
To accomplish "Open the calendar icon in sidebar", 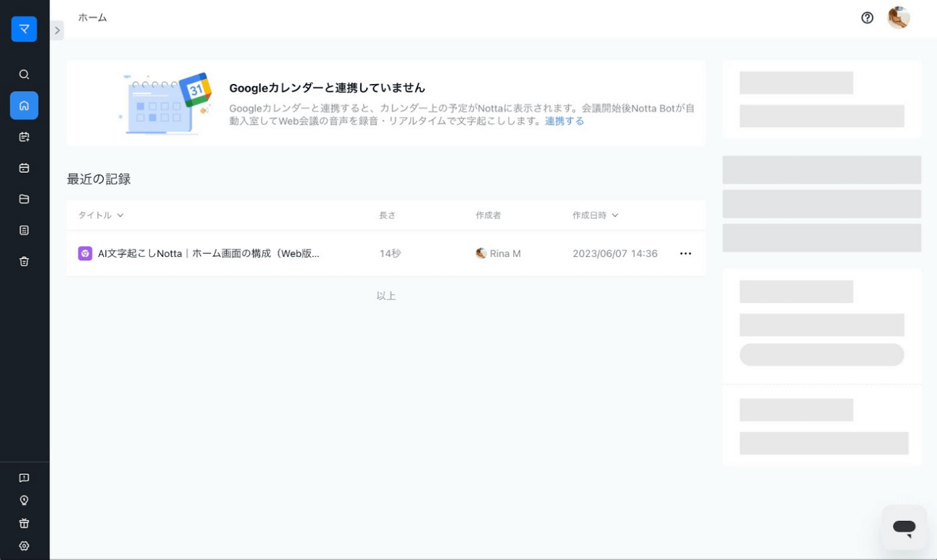I will (x=24, y=168).
